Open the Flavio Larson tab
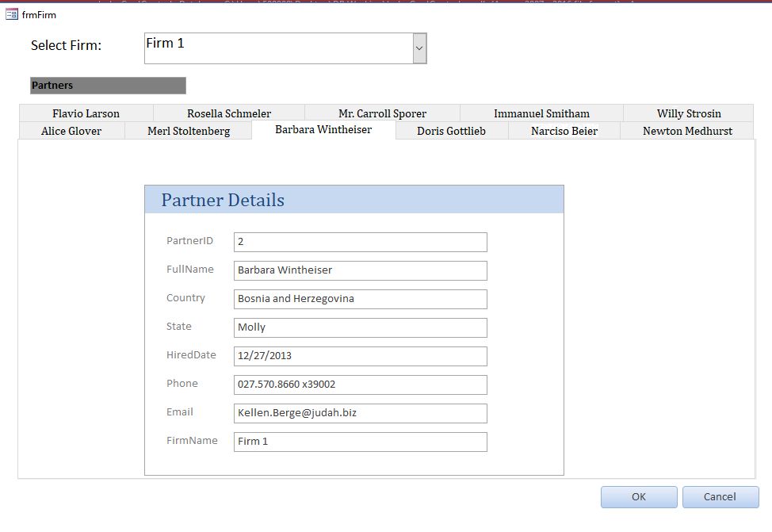772x532 pixels. pos(86,113)
